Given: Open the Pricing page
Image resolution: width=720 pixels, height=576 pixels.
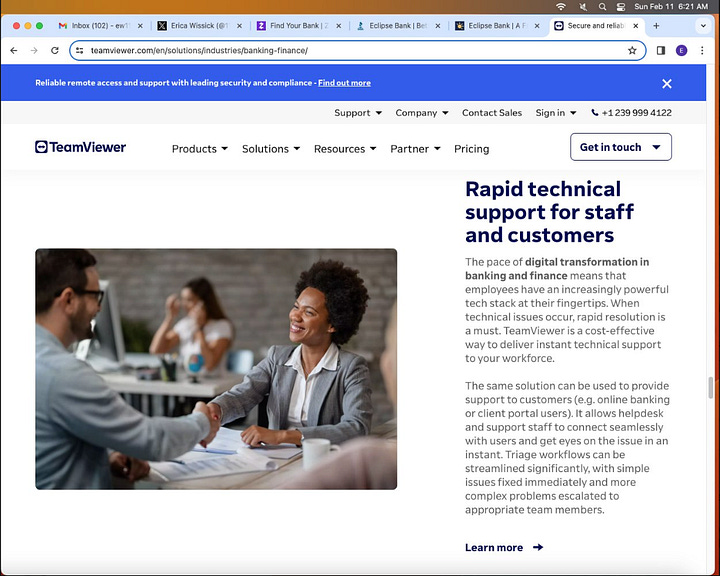Looking at the screenshot, I should point(472,149).
